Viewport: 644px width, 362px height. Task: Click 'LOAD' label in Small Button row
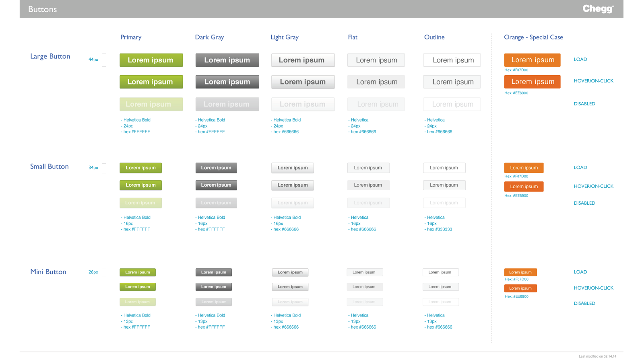coord(580,167)
